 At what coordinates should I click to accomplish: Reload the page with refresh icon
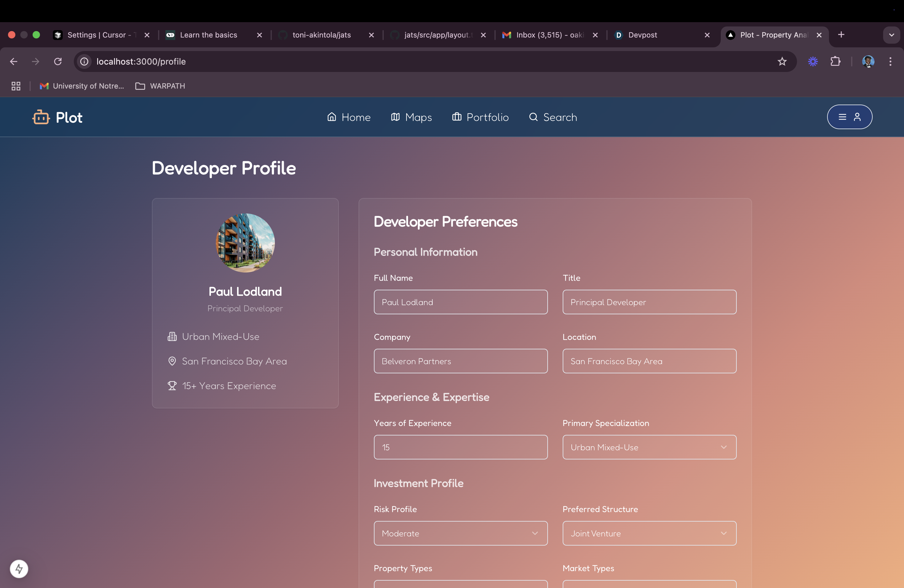[x=58, y=62]
